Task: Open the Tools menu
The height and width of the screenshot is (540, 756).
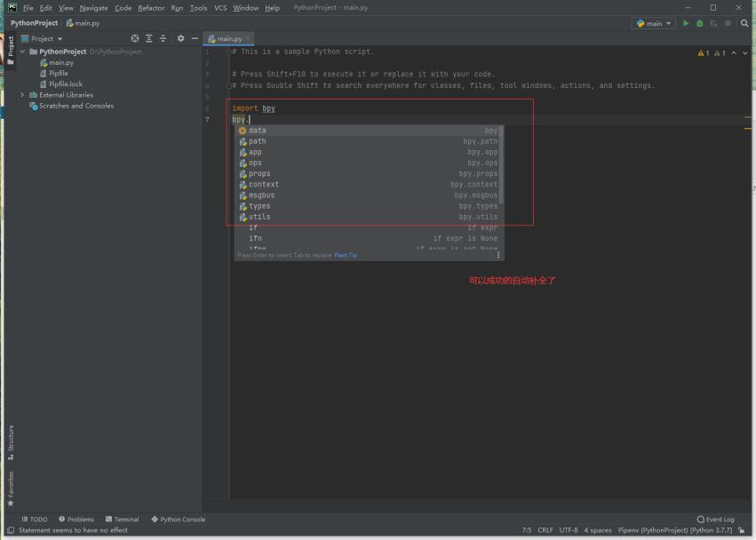Action: point(198,8)
